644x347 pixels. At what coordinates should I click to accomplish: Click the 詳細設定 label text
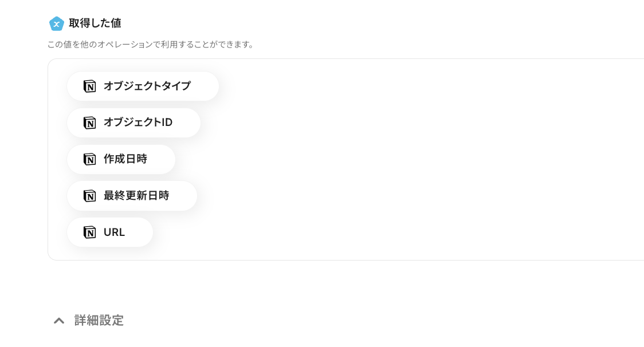(99, 321)
